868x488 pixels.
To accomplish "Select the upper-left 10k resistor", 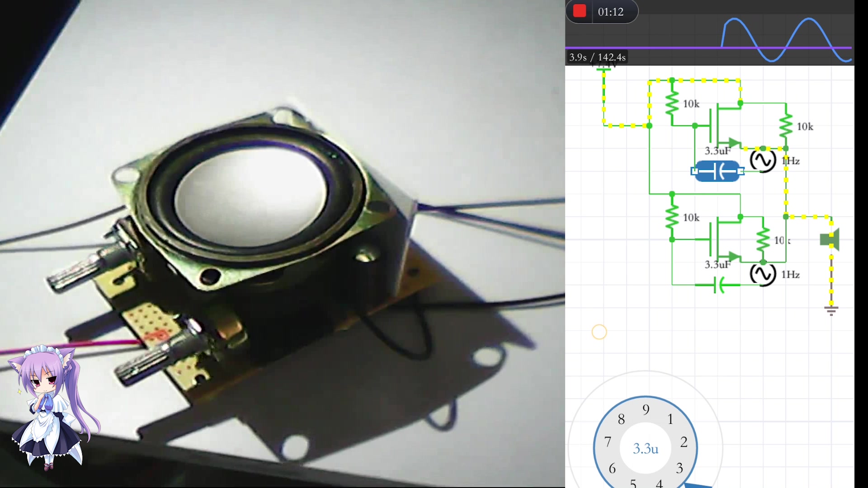I will point(672,103).
